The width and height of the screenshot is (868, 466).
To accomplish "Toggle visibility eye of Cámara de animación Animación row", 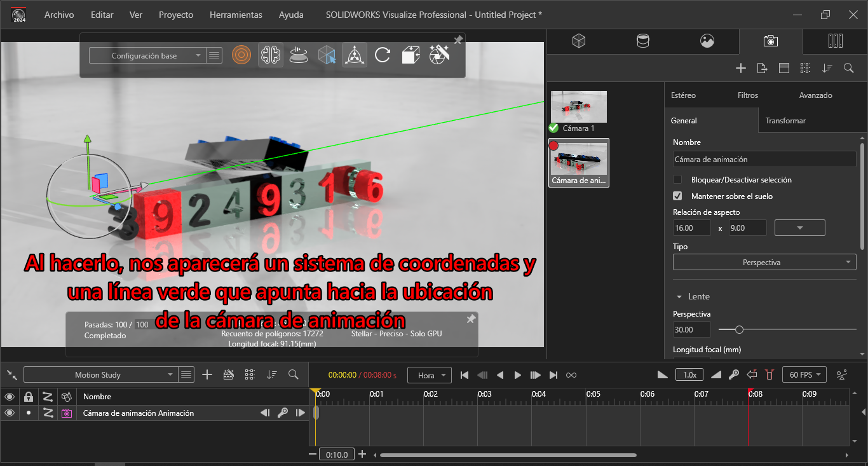I will [10, 413].
